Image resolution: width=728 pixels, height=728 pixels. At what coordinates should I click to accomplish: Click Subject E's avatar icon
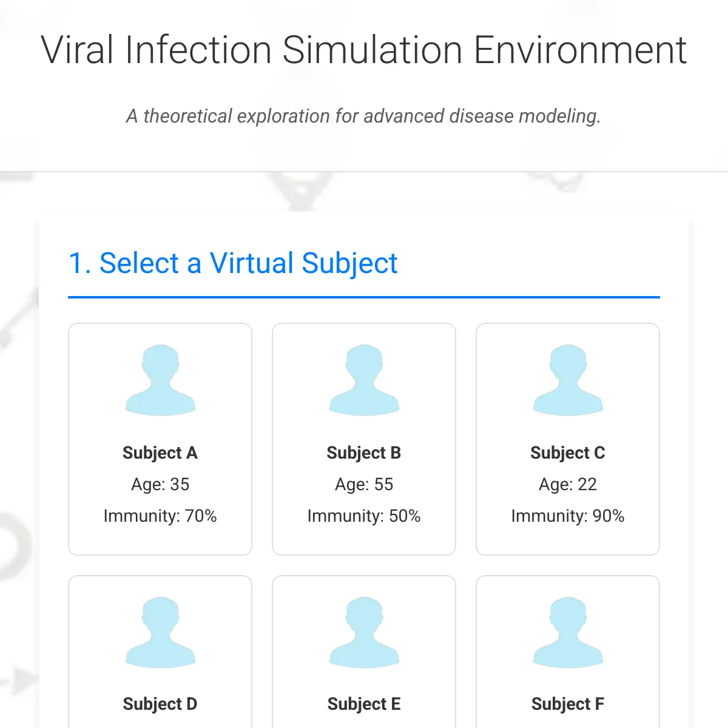(x=363, y=631)
